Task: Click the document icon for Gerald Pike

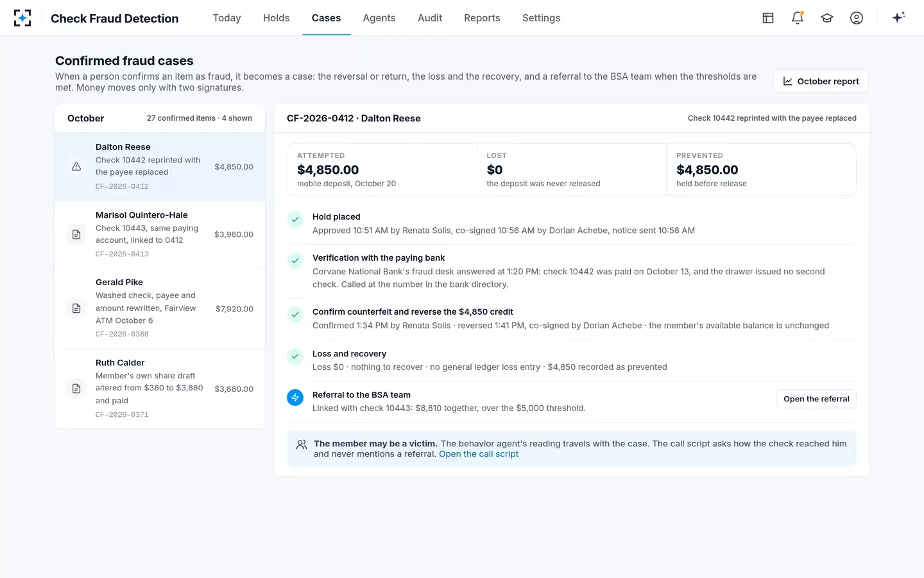Action: coord(76,308)
